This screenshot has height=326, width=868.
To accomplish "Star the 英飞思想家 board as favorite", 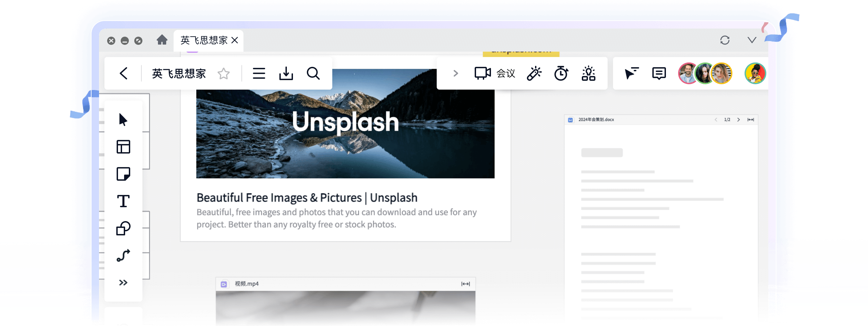I will [x=223, y=73].
